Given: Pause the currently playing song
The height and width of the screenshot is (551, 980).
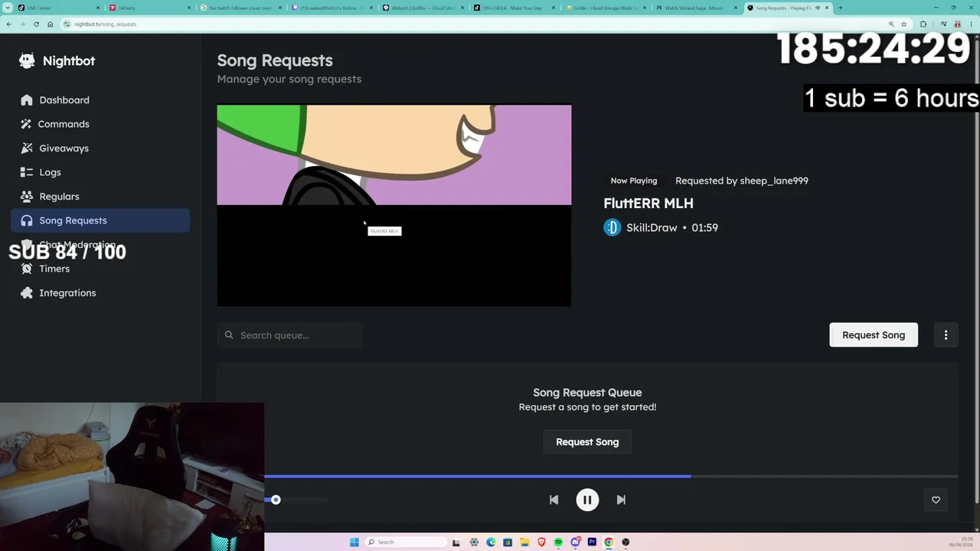Looking at the screenshot, I should [x=587, y=500].
